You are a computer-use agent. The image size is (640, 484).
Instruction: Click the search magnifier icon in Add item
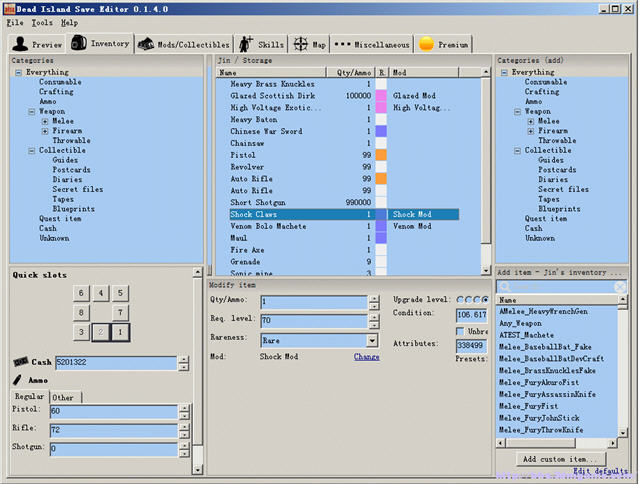pos(505,287)
